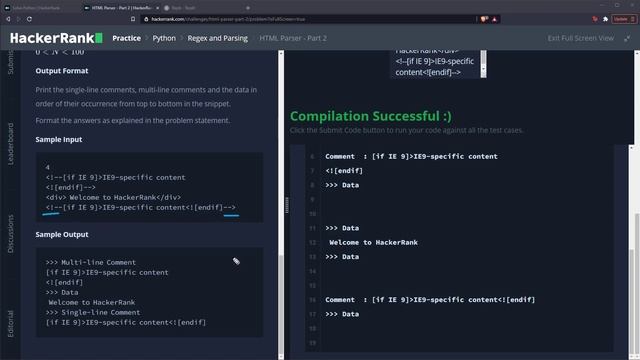Click the output results panel scrollbar
640x360 pixels.
pos(631,302)
